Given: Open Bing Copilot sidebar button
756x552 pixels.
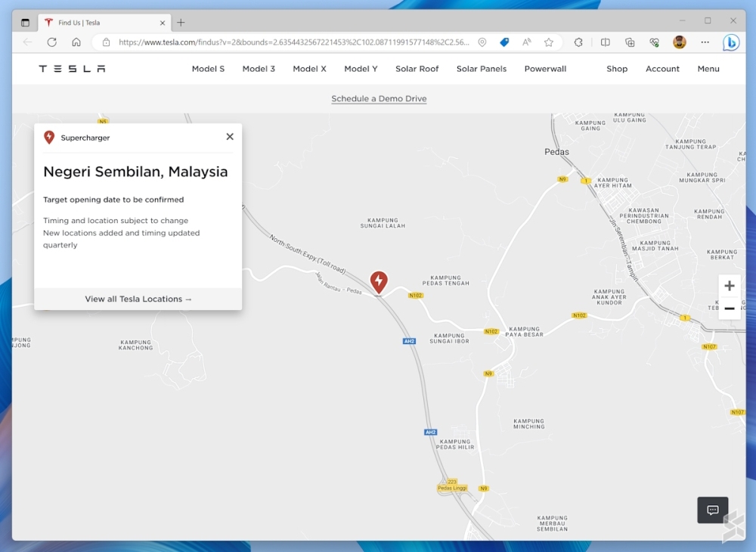Looking at the screenshot, I should tap(731, 43).
